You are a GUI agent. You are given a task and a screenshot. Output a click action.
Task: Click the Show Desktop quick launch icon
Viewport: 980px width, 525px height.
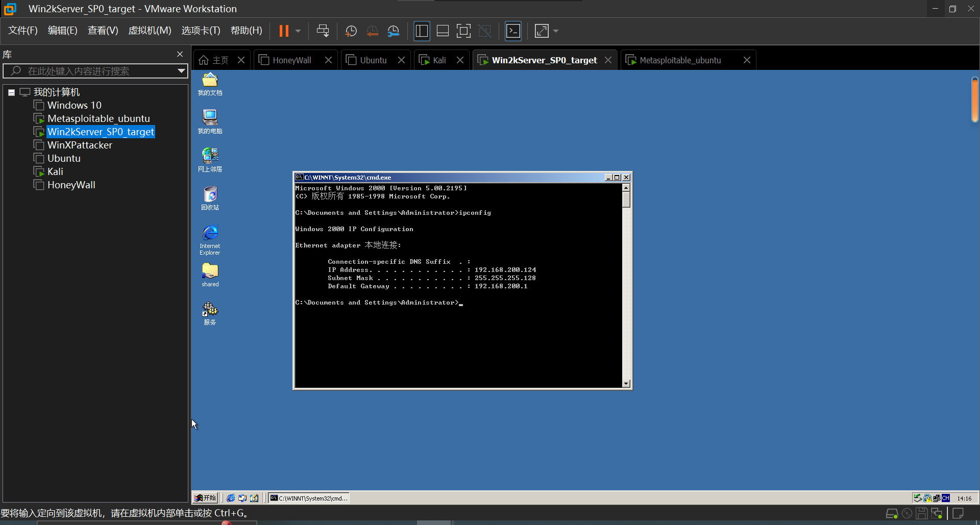tap(254, 498)
